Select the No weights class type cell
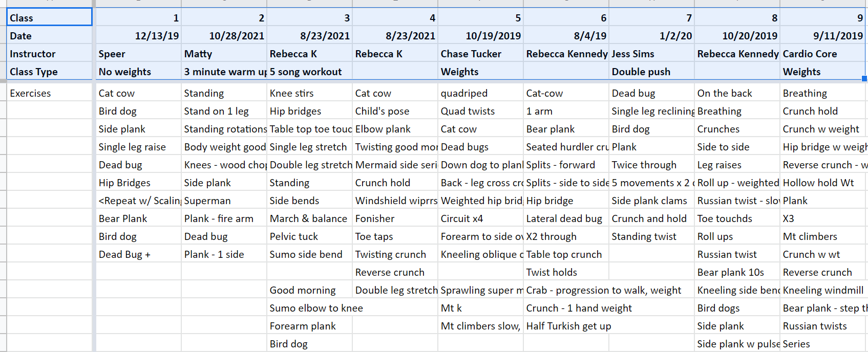 tap(138, 72)
